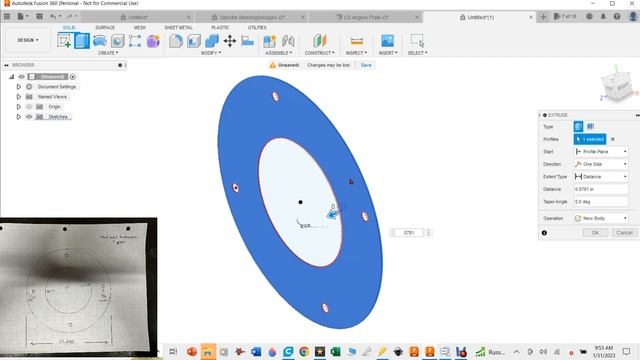The width and height of the screenshot is (640, 360).
Task: Choose the Extrude type solid option
Action: coord(578,127)
